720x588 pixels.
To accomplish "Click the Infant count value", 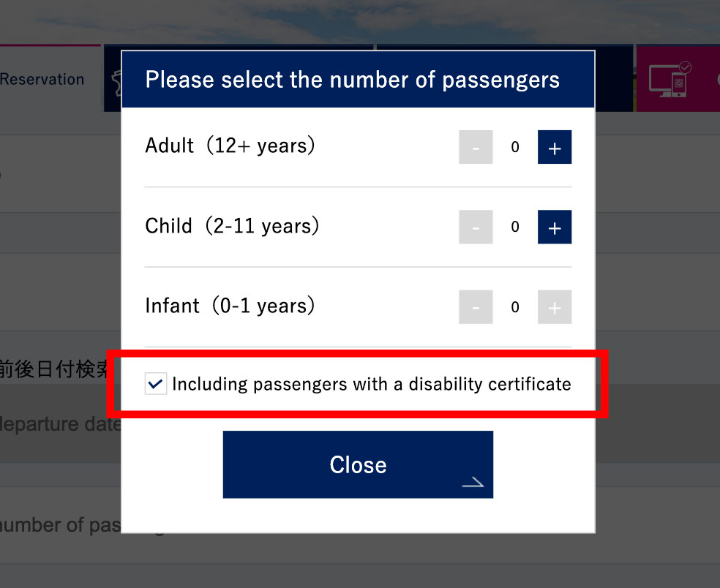I will click(x=515, y=307).
